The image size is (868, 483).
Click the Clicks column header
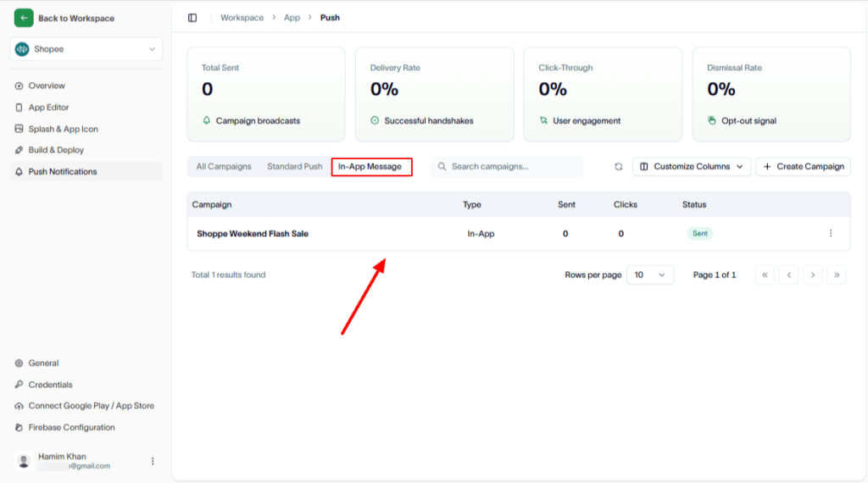[x=626, y=205]
